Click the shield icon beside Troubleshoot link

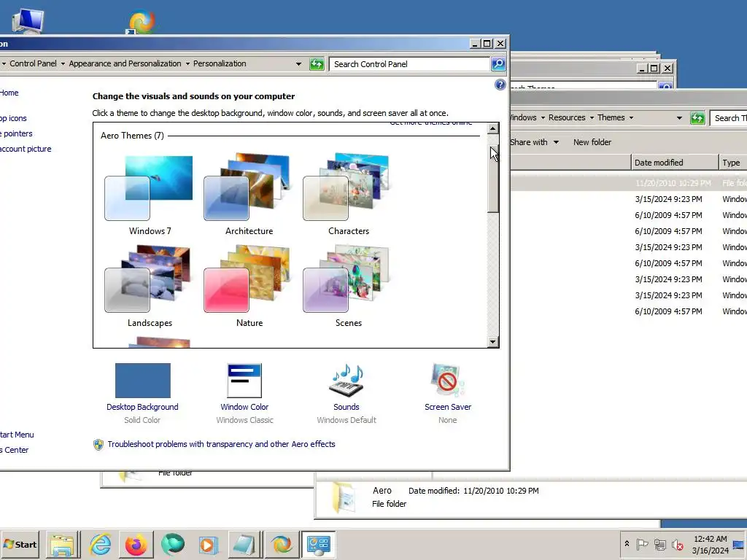pos(98,445)
